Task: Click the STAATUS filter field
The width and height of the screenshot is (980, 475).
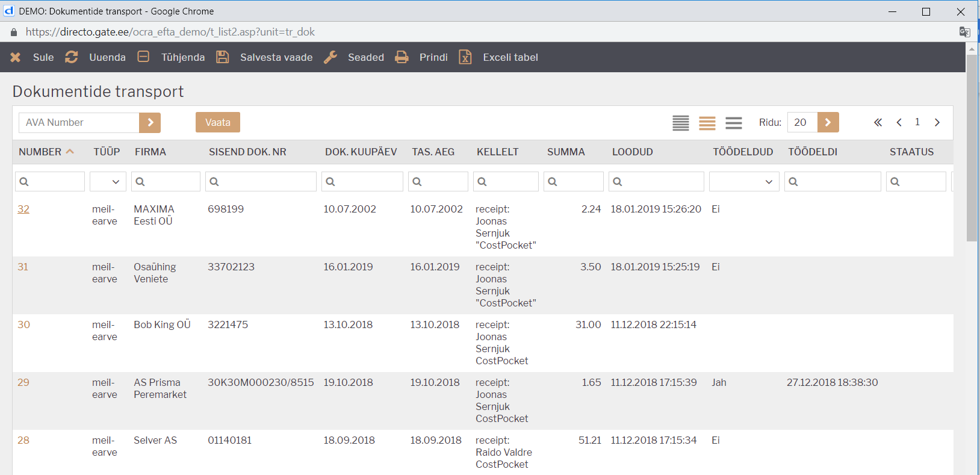Action: (x=916, y=181)
